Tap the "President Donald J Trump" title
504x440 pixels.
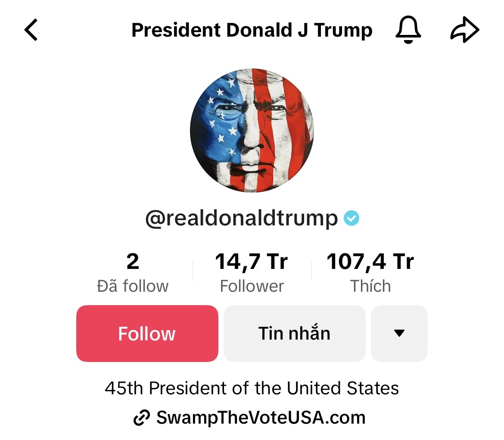pyautogui.click(x=252, y=30)
